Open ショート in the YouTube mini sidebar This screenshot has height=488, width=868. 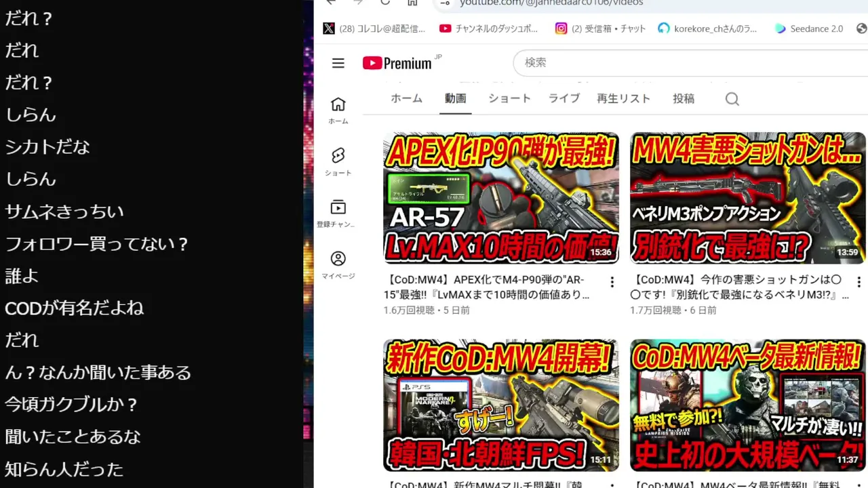[x=338, y=162]
